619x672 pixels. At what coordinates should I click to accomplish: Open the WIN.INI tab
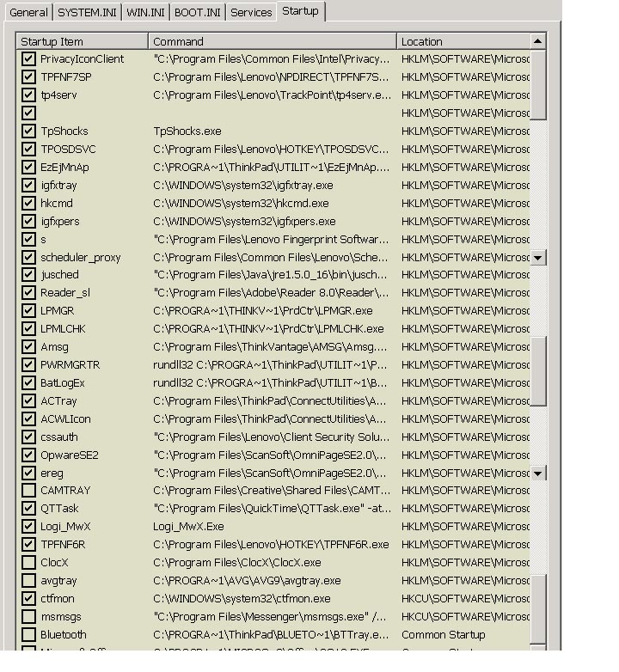145,12
